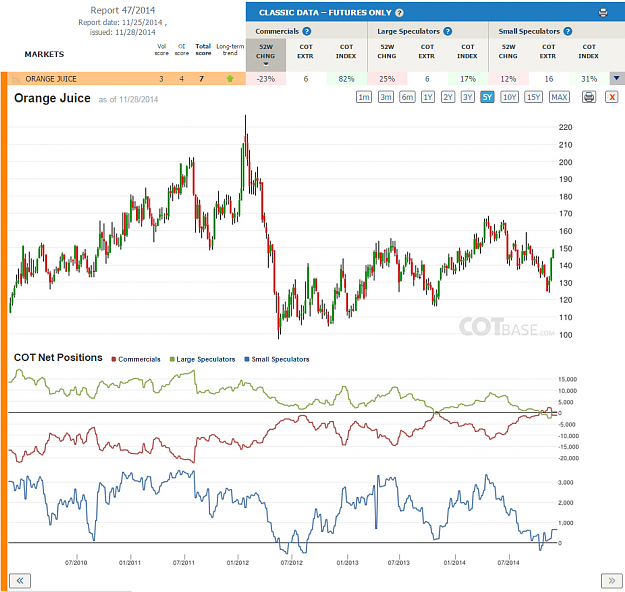Viewport: 625px width, 592px height.
Task: Click the ORANGE JUICE market row
Action: pos(124,79)
